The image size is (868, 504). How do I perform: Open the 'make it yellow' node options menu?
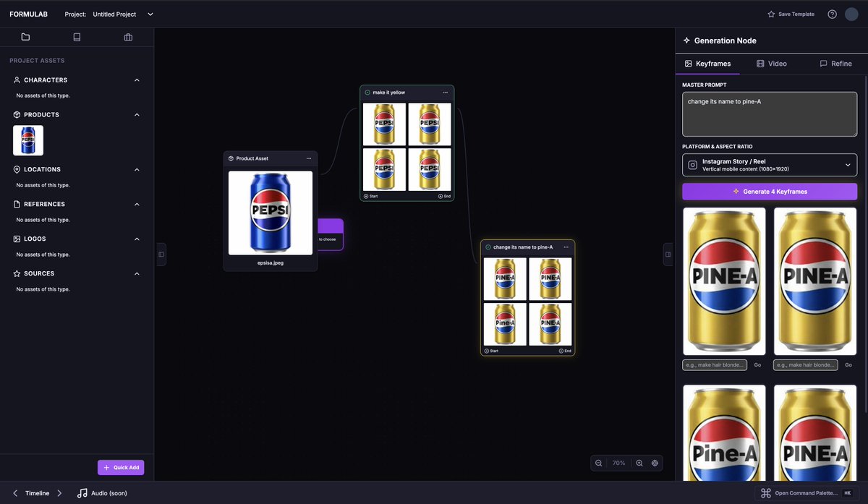pyautogui.click(x=446, y=93)
